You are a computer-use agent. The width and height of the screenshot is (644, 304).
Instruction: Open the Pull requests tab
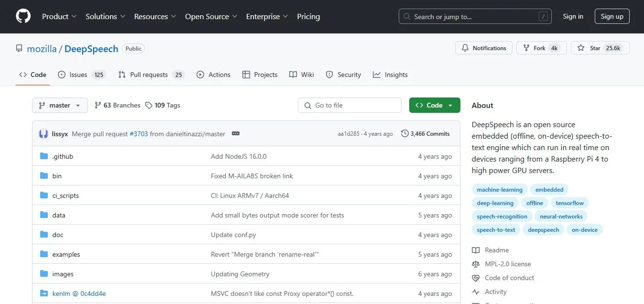[x=151, y=75]
